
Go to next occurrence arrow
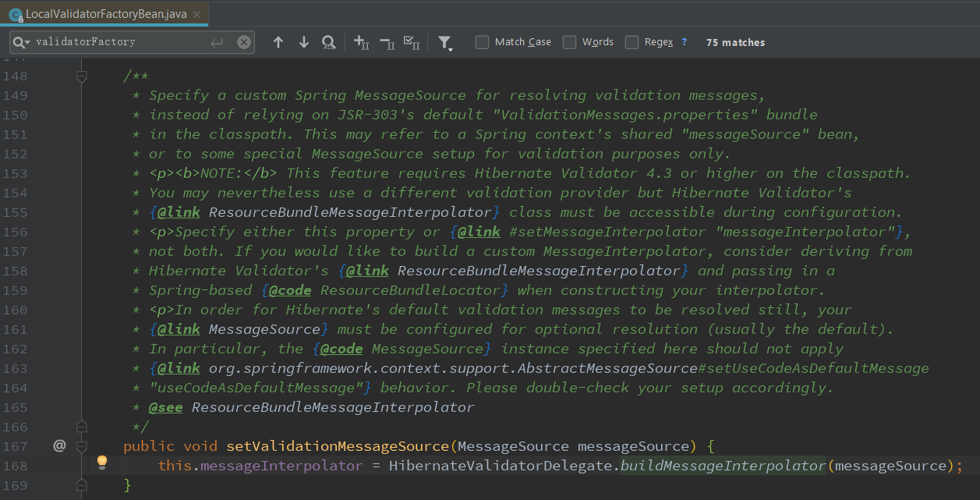pyautogui.click(x=304, y=42)
